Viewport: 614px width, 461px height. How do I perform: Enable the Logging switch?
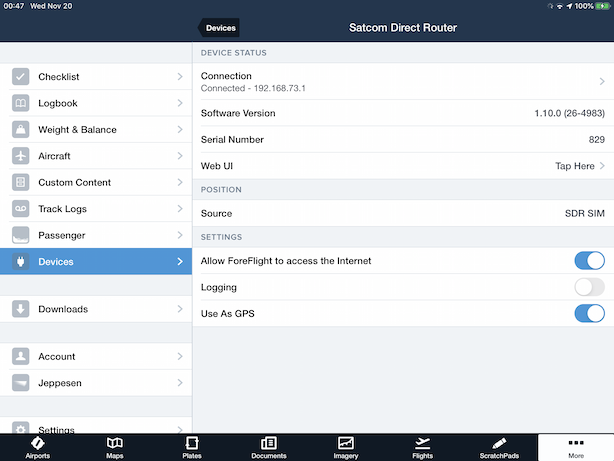tap(589, 287)
